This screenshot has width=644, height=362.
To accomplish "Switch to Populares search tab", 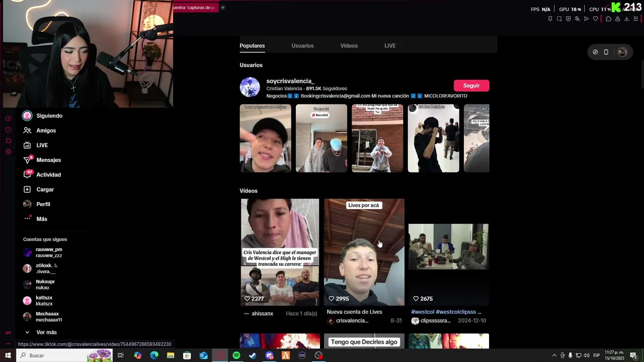I will click(x=252, y=46).
